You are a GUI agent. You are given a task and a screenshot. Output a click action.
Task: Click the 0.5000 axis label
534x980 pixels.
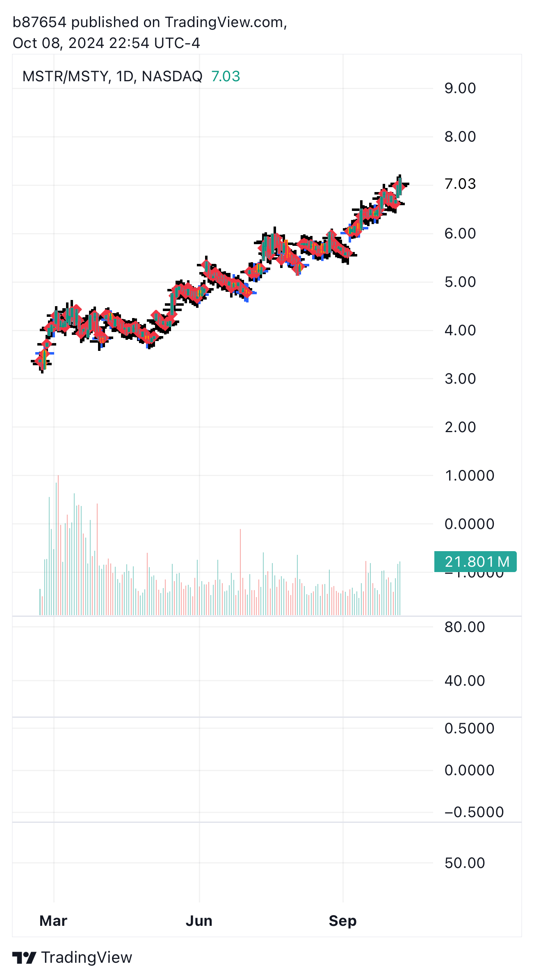point(470,728)
